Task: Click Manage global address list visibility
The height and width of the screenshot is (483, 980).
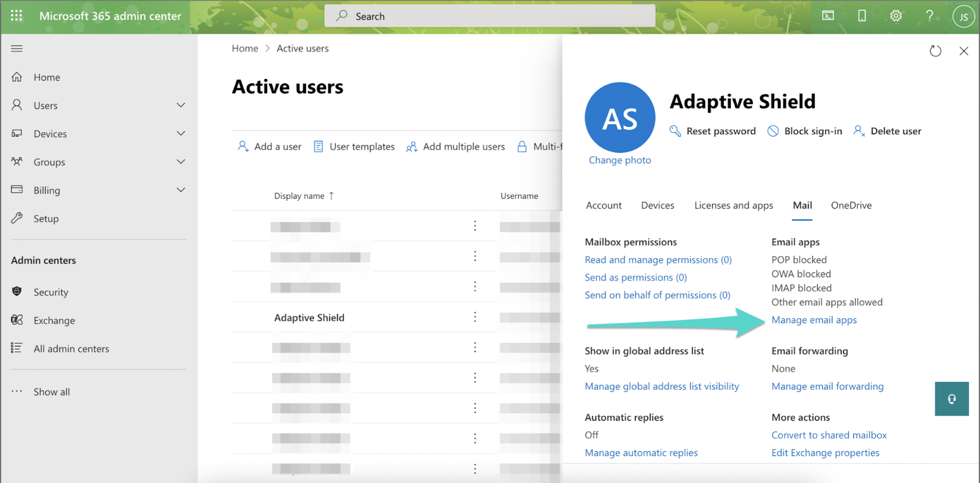Action: (x=662, y=386)
